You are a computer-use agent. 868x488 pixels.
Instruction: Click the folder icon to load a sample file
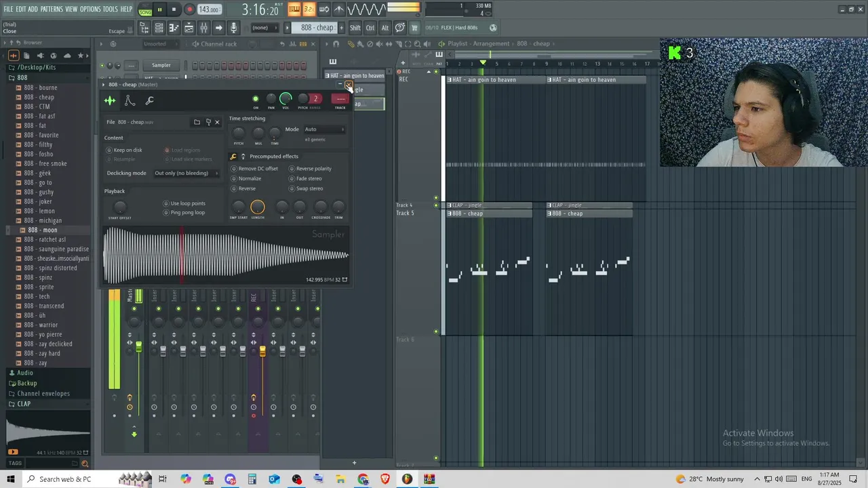click(197, 122)
